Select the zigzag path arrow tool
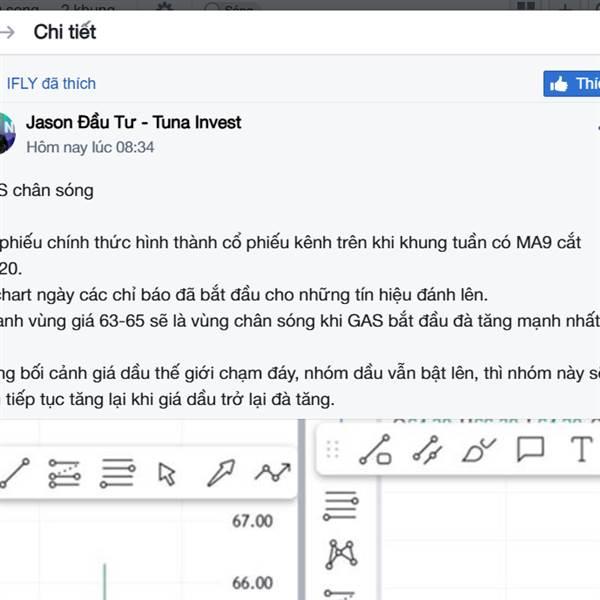600x600 pixels. tap(273, 472)
